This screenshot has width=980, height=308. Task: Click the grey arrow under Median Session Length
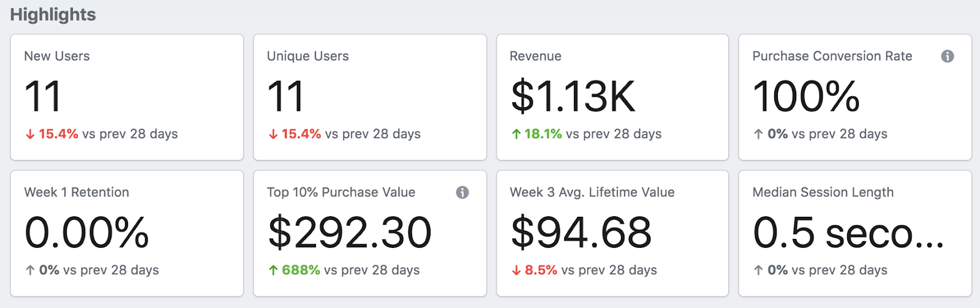coord(758,270)
